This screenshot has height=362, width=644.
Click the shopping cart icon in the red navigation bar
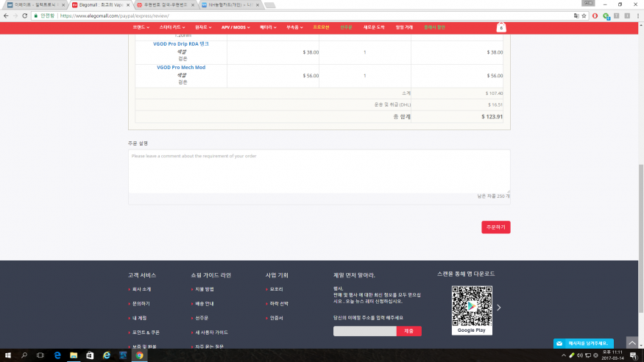pos(501,27)
